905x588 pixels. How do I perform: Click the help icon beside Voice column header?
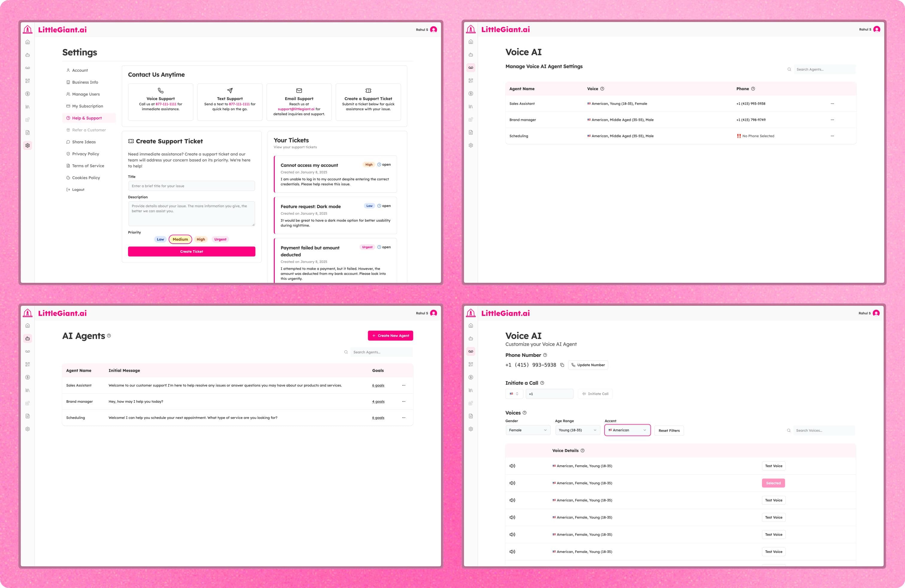(x=602, y=89)
